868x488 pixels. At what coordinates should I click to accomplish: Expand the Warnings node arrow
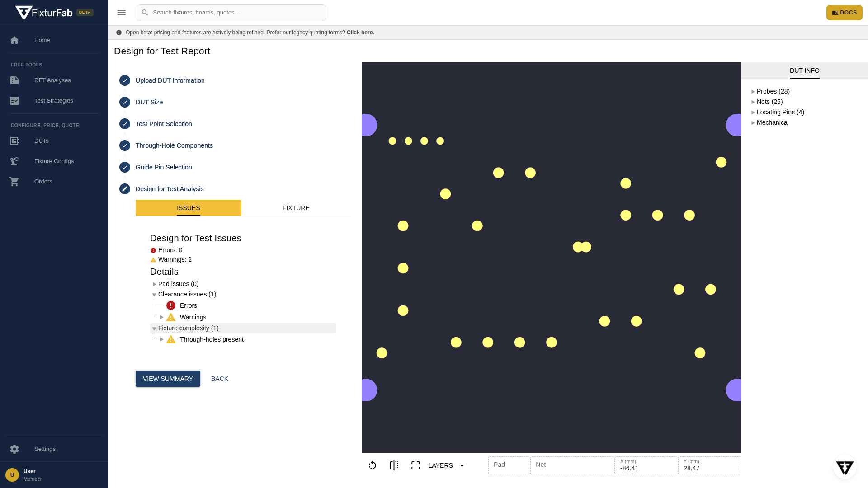[161, 317]
